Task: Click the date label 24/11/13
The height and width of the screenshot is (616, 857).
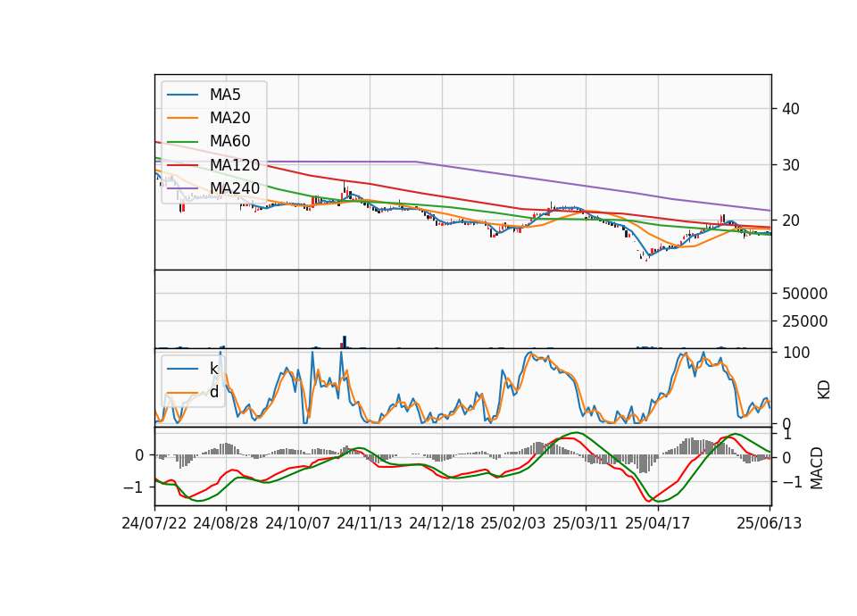Action: 370,523
